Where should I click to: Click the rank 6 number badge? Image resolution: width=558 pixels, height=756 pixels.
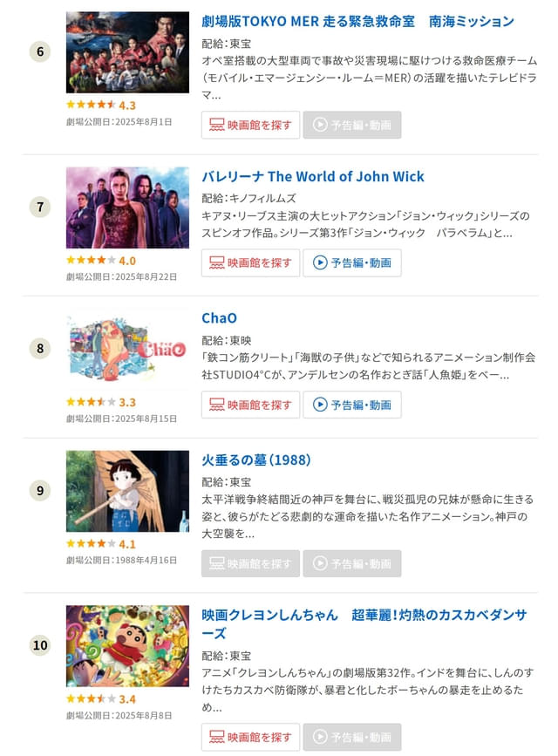[x=40, y=51]
